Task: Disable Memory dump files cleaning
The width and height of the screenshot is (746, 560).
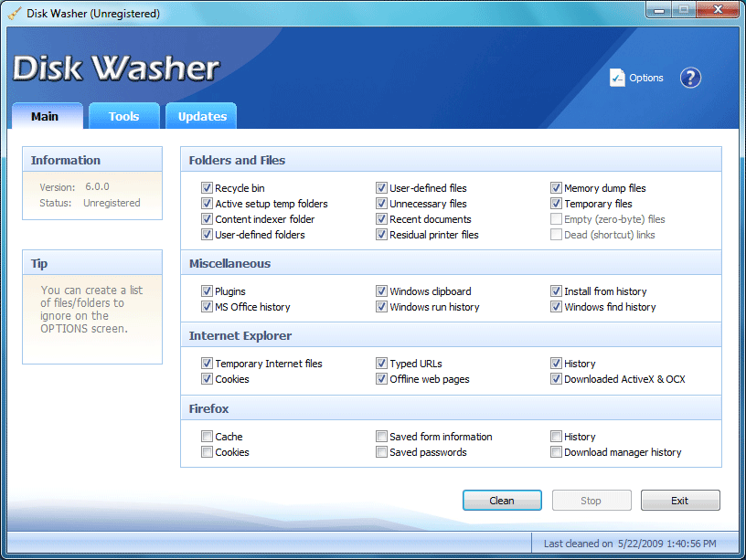Action: click(x=556, y=188)
